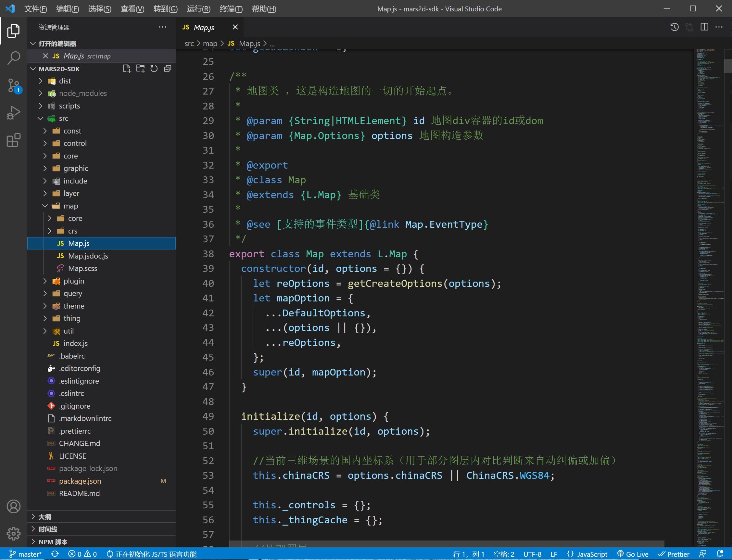Expand the dist folder
Viewport: 732px width, 560px height.
point(102,81)
